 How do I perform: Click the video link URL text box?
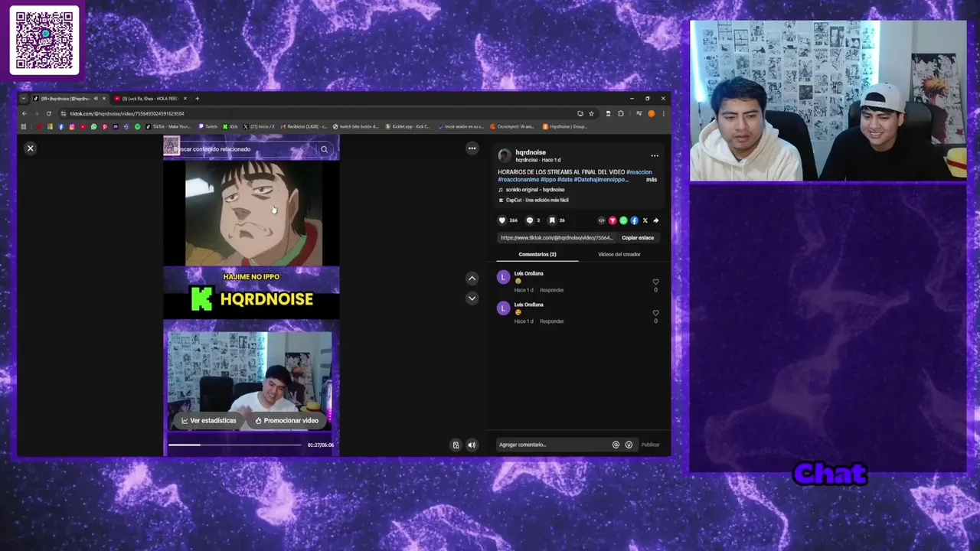coord(557,238)
